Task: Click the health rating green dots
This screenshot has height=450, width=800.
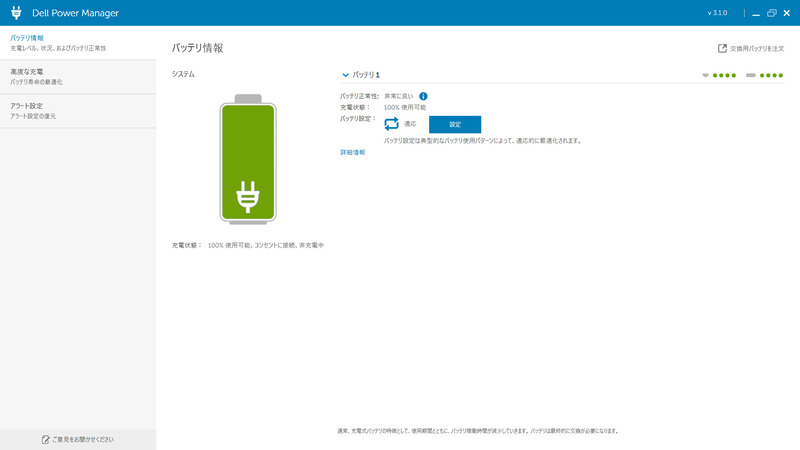Action: point(724,76)
